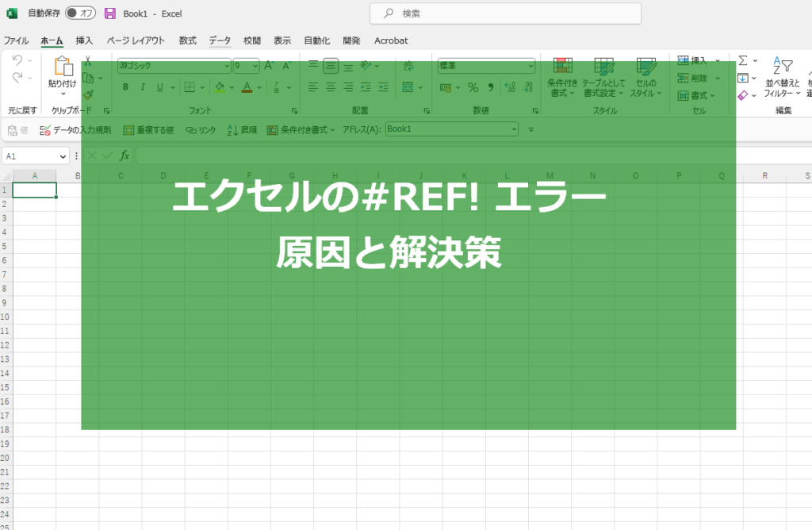
Task: Toggle align text left
Action: point(313,87)
